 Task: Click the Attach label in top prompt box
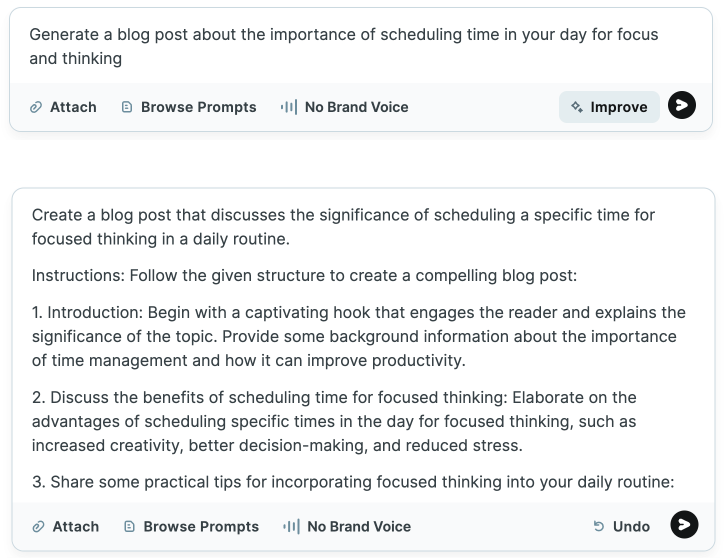pyautogui.click(x=73, y=107)
